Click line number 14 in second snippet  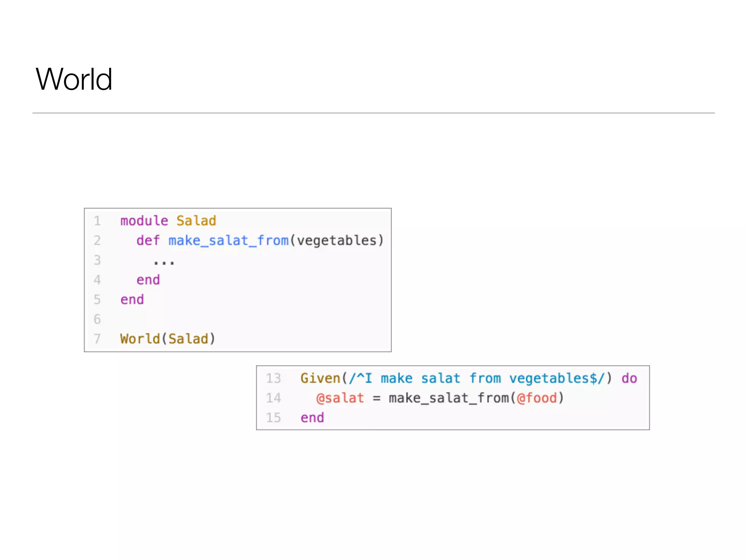(x=274, y=398)
